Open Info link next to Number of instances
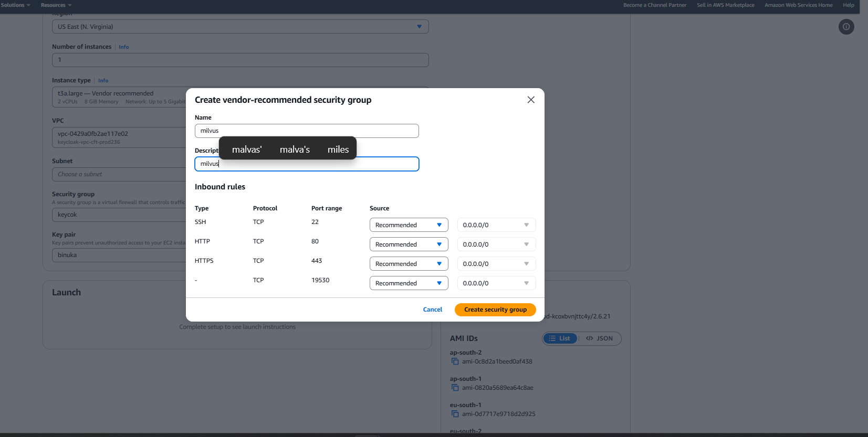 (123, 47)
